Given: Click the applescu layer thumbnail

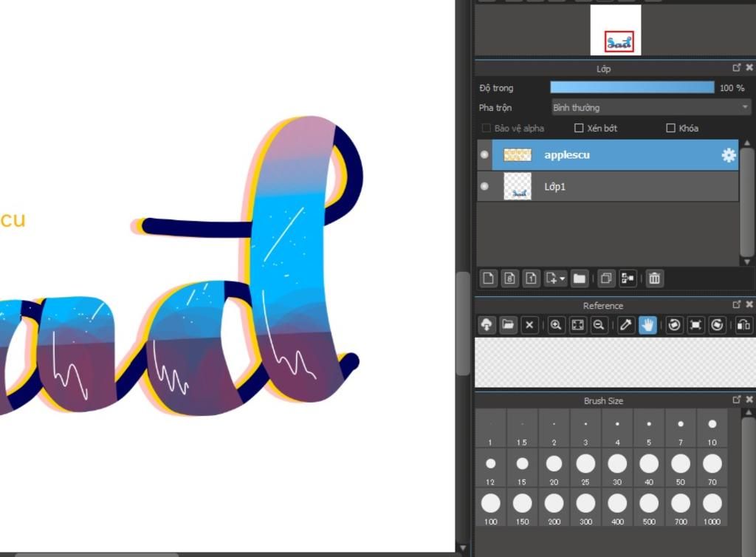Looking at the screenshot, I should click(x=517, y=155).
